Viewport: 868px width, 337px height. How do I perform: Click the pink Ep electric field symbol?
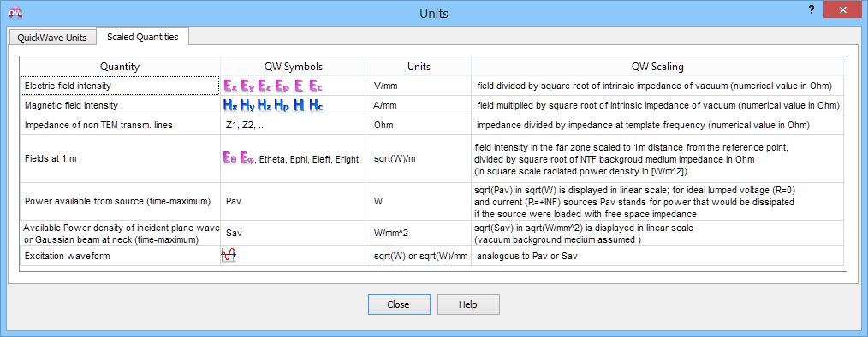(282, 86)
